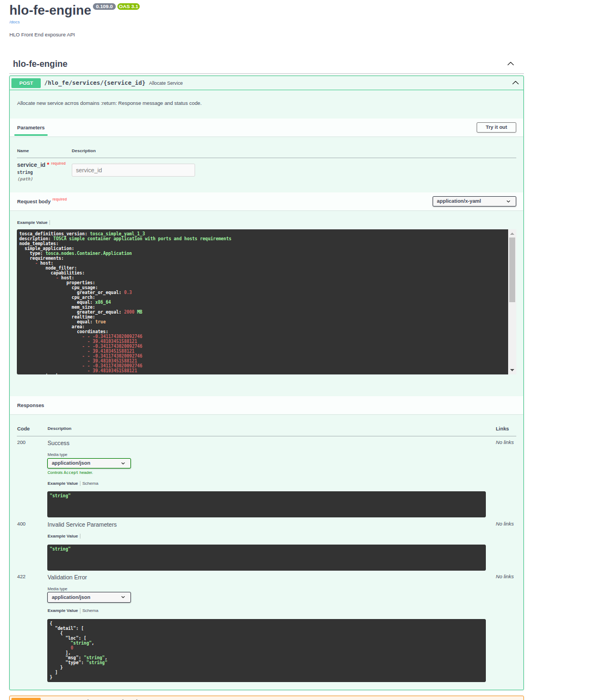
Task: Click the request body Example Value tab
Action: pos(32,222)
